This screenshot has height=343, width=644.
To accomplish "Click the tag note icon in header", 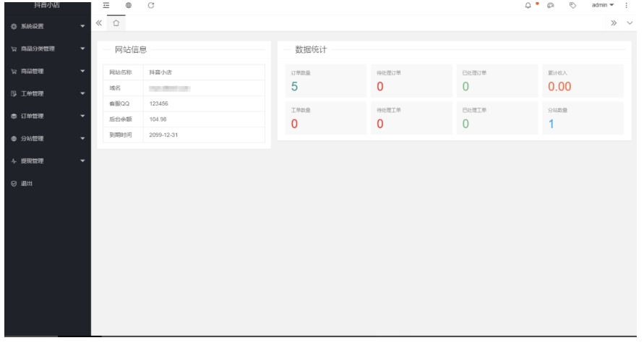I will click(x=572, y=6).
